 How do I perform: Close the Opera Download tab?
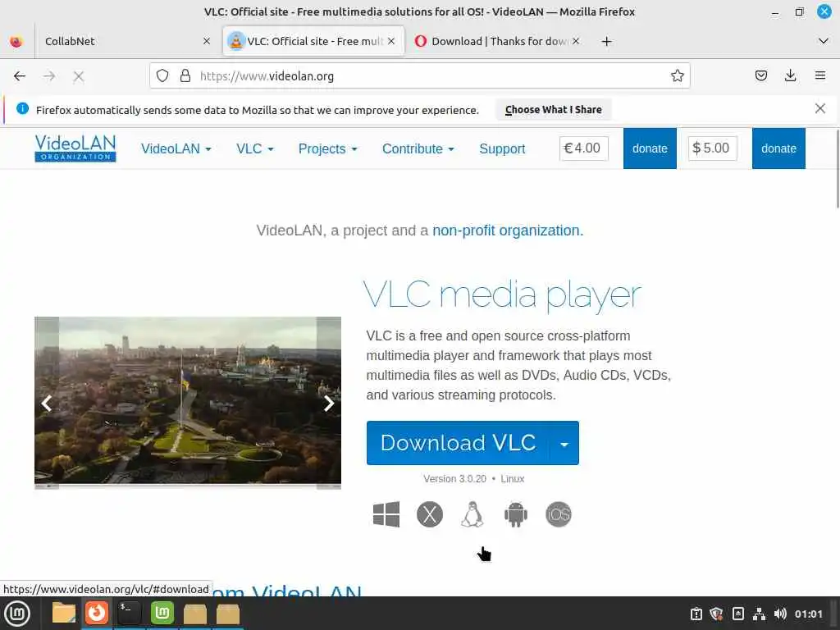[575, 41]
